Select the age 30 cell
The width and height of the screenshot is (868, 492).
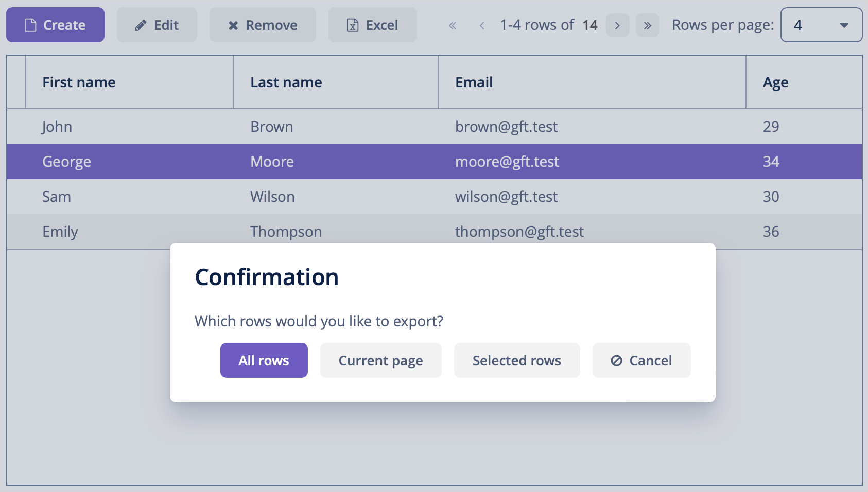coord(804,197)
